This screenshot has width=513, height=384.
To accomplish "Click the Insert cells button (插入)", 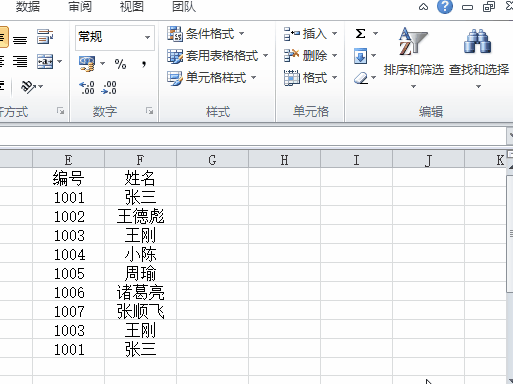I will tap(310, 34).
